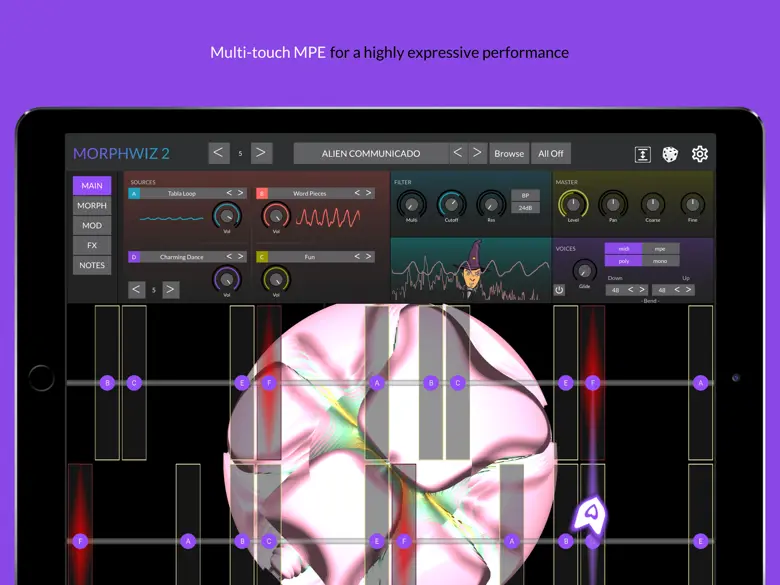The width and height of the screenshot is (780, 585).
Task: Increase Bend Up value
Action: [x=689, y=290]
